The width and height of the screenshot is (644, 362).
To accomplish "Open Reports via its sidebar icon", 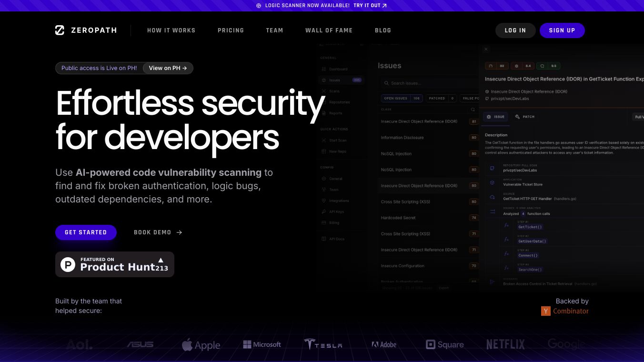I will pyautogui.click(x=324, y=113).
